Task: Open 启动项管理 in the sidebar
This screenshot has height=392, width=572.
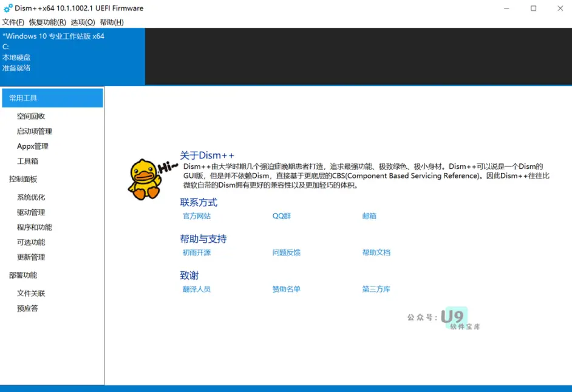Action: point(35,131)
